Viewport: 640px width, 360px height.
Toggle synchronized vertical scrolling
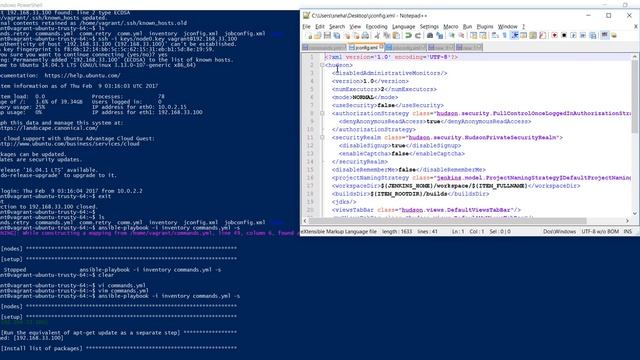(473, 36)
